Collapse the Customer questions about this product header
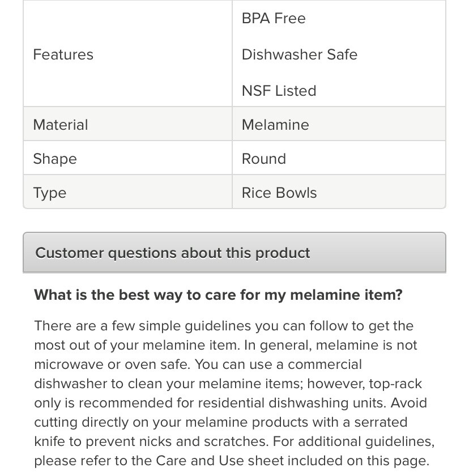Image resolution: width=469 pixels, height=476 pixels. [234, 253]
